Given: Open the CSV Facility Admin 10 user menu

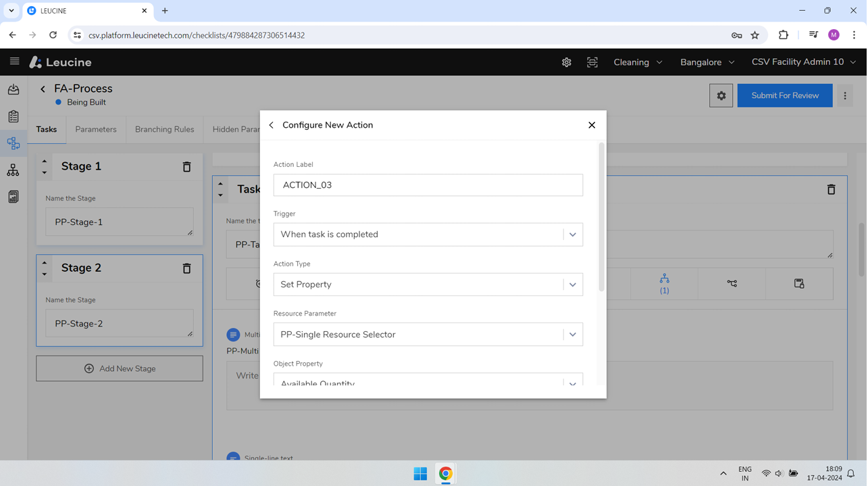Looking at the screenshot, I should point(804,62).
